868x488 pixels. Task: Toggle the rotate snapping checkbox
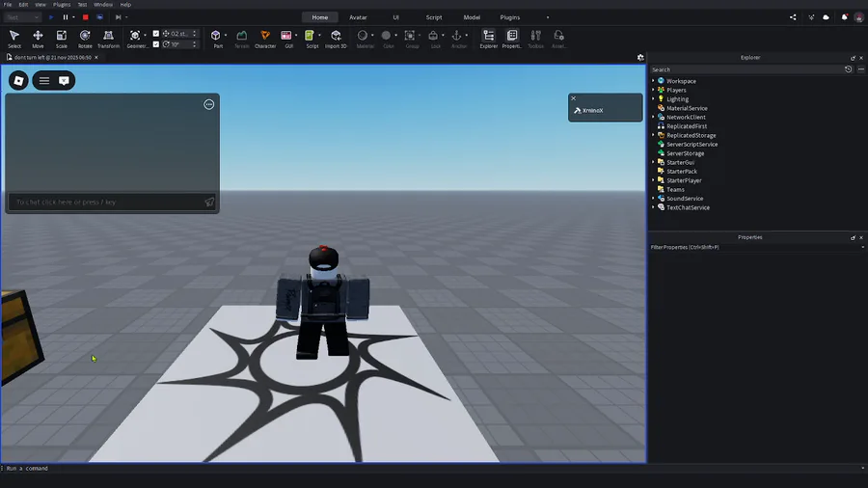[x=156, y=44]
